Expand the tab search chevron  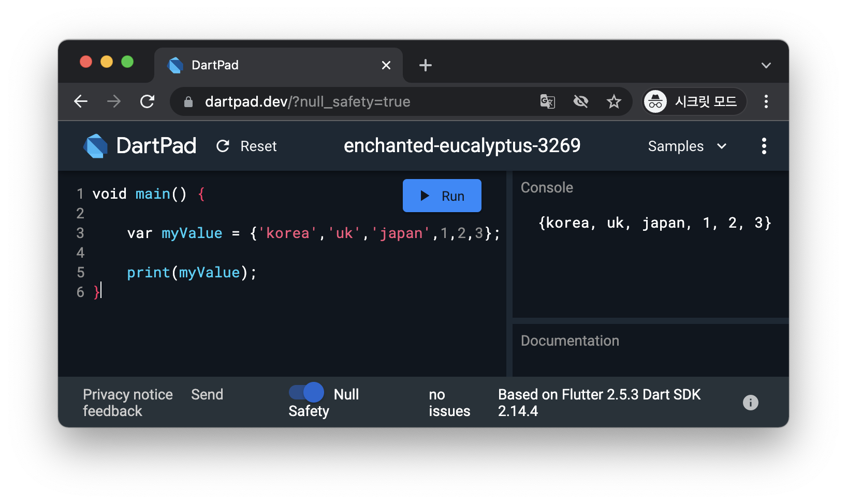(x=766, y=65)
